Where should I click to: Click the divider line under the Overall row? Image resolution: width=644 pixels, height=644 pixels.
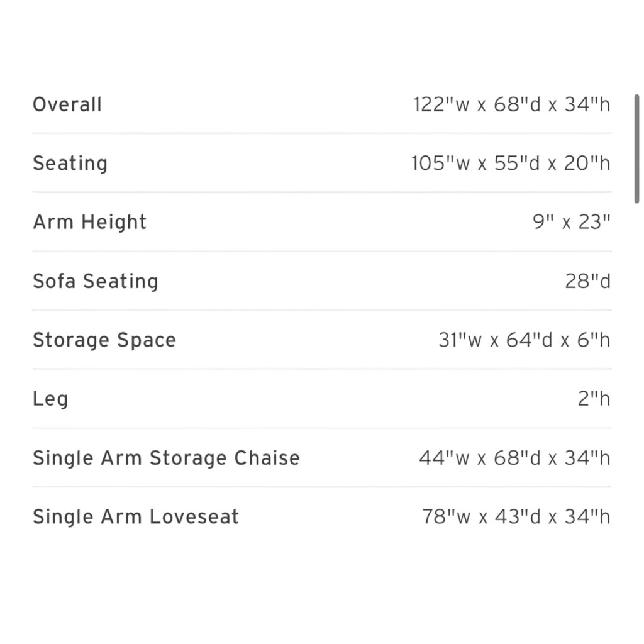322,133
